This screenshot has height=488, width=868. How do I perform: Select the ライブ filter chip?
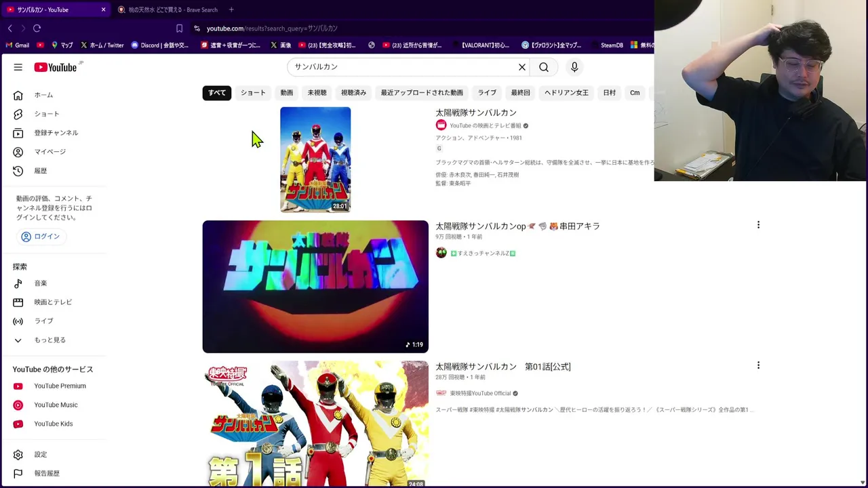coord(487,93)
